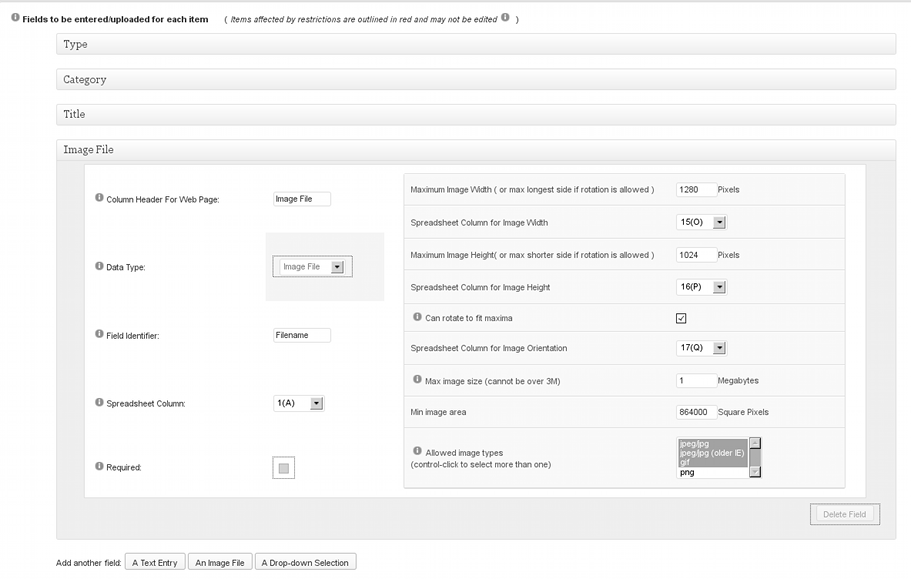The image size is (911, 579).
Task: Select 'jpeg/jpg' in allowed image types
Action: pos(712,444)
